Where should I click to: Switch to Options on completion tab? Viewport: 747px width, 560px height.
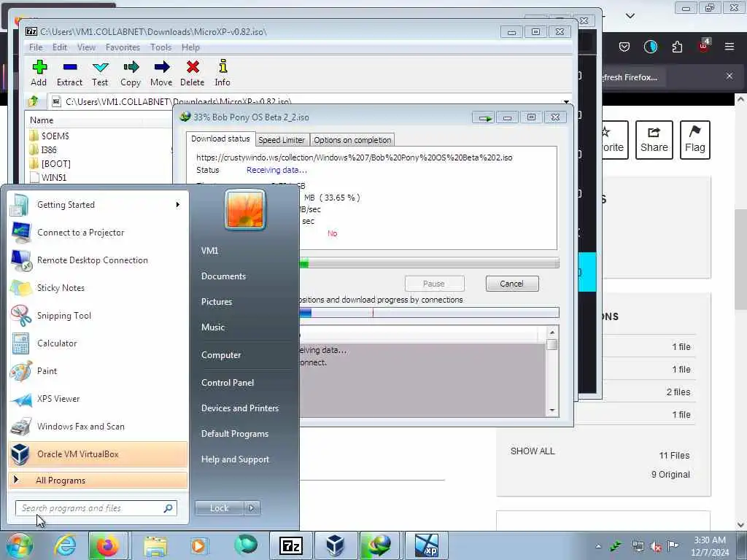(352, 140)
